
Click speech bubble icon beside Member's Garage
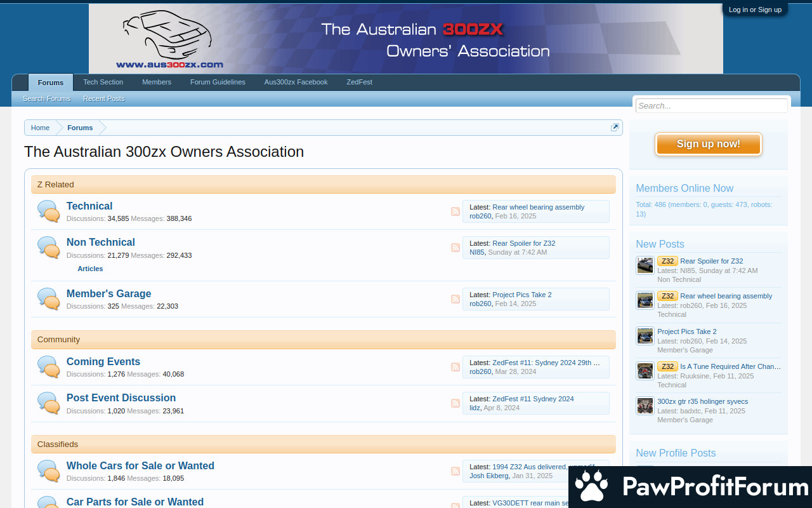[49, 299]
